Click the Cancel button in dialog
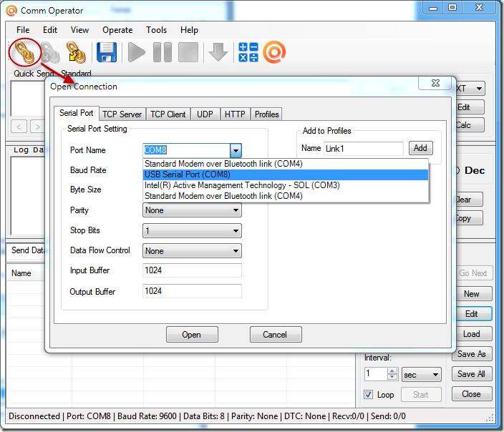504x432 pixels. coord(276,335)
